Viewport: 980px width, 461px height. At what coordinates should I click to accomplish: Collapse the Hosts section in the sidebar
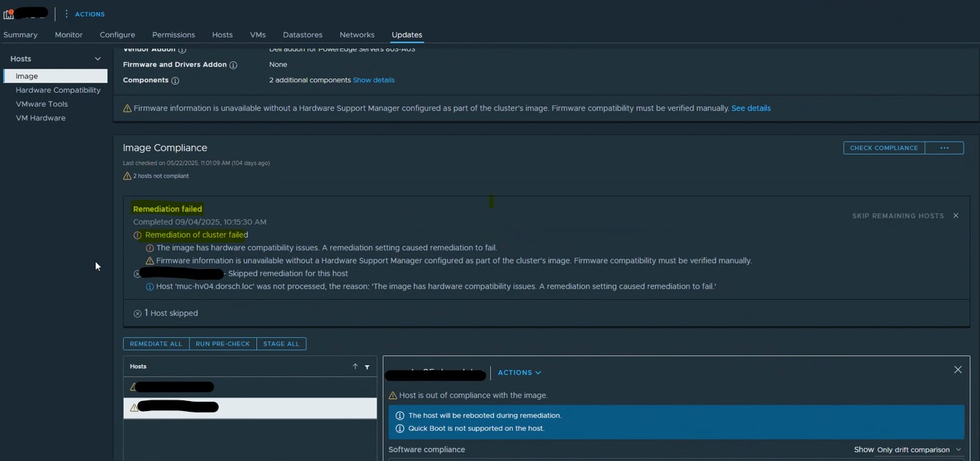[98, 59]
